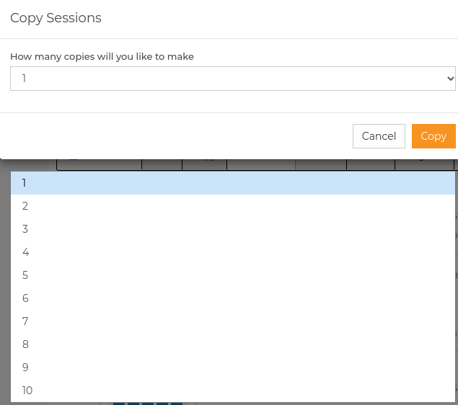Click the first dark blue page button
This screenshot has height=405, width=458.
[119, 403]
